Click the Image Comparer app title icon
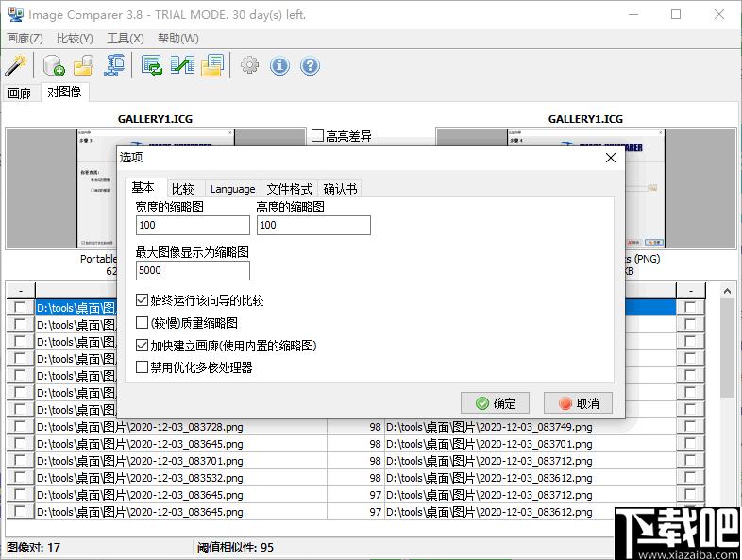 16,14
